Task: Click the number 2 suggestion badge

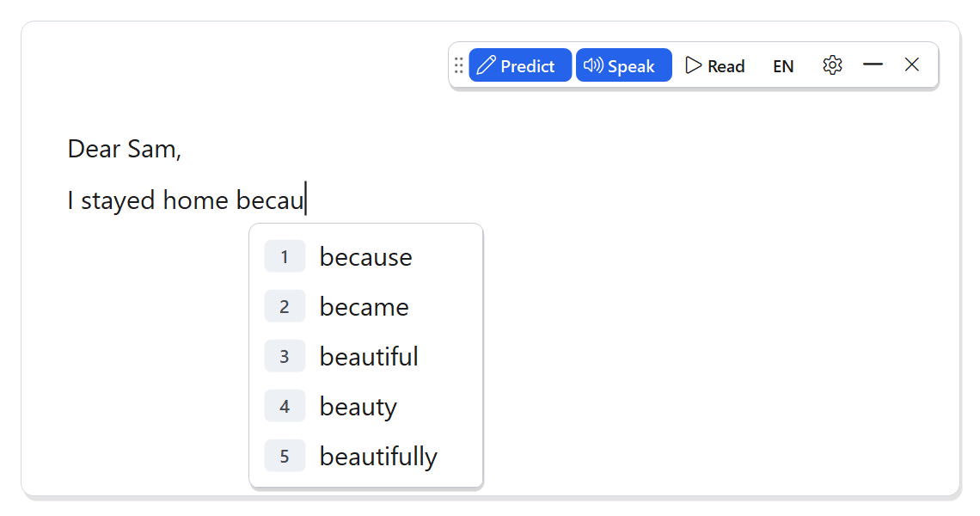Action: click(x=285, y=306)
